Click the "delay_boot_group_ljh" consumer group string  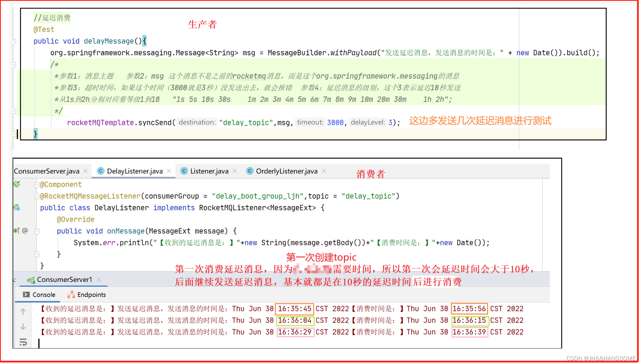click(x=258, y=196)
